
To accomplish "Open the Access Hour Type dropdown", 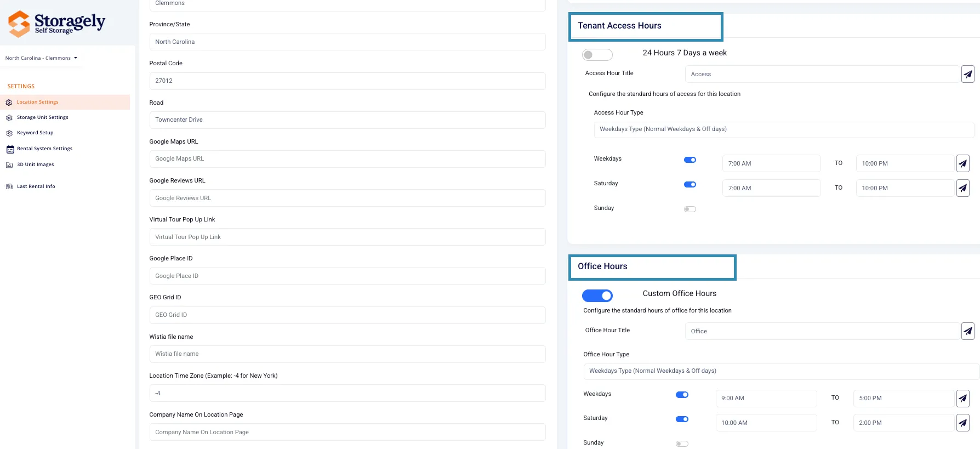I will point(784,130).
